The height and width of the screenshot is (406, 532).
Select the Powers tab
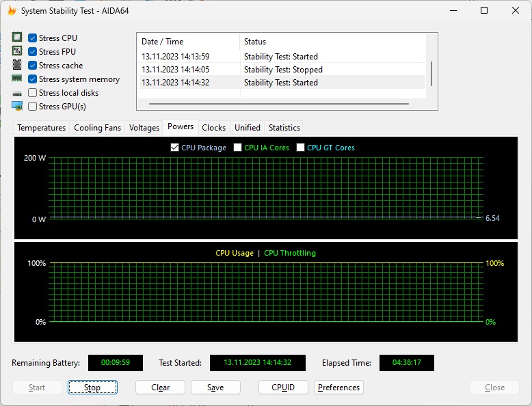point(181,126)
